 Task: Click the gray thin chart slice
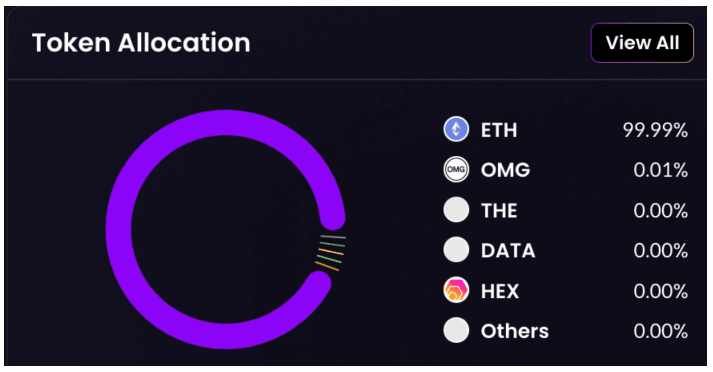pos(333,237)
